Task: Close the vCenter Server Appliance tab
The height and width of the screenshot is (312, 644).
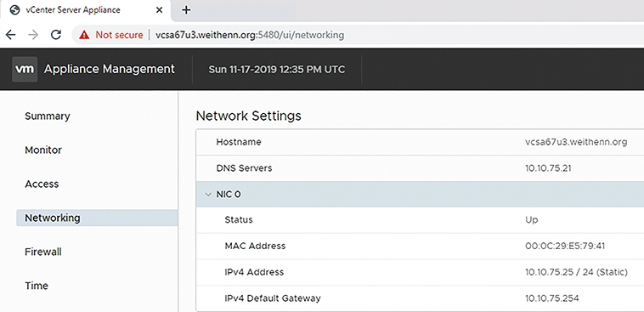Action: [x=160, y=10]
